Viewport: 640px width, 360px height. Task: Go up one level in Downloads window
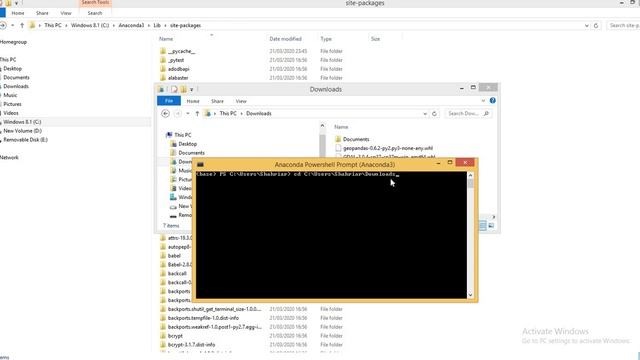point(197,113)
